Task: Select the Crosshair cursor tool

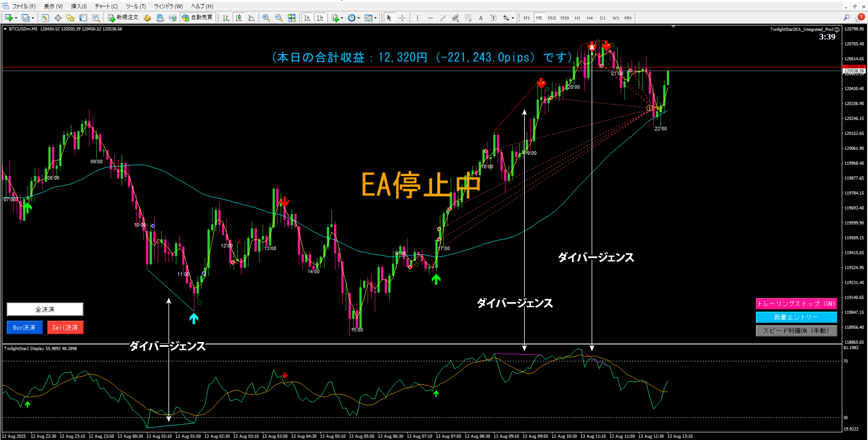Action: click(402, 18)
